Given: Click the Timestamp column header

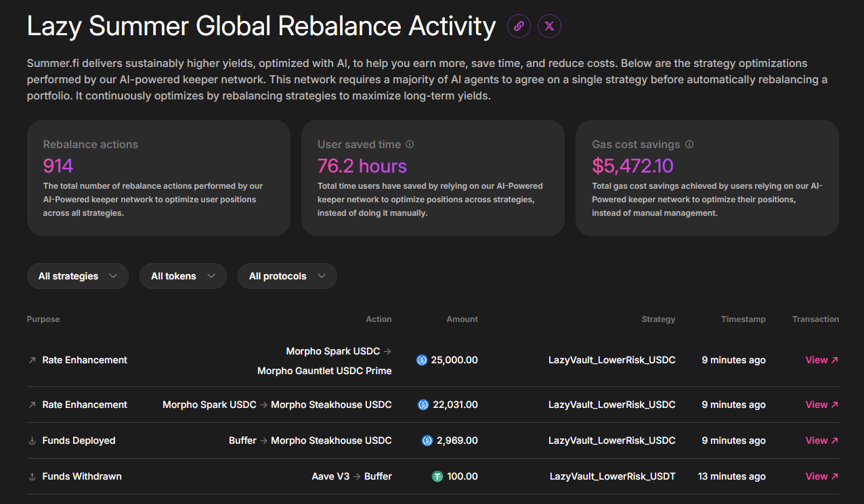Looking at the screenshot, I should pos(743,319).
